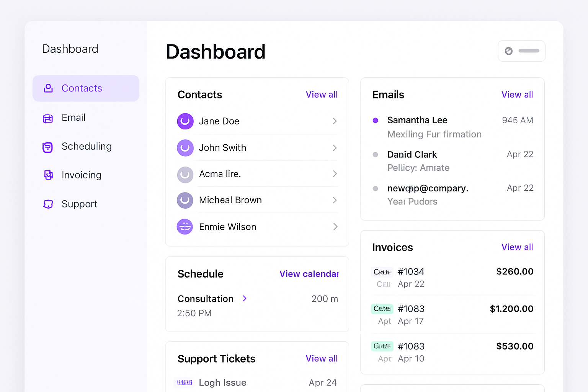Expand Jane Doe's row with its chevron
The height and width of the screenshot is (392, 588).
335,121
